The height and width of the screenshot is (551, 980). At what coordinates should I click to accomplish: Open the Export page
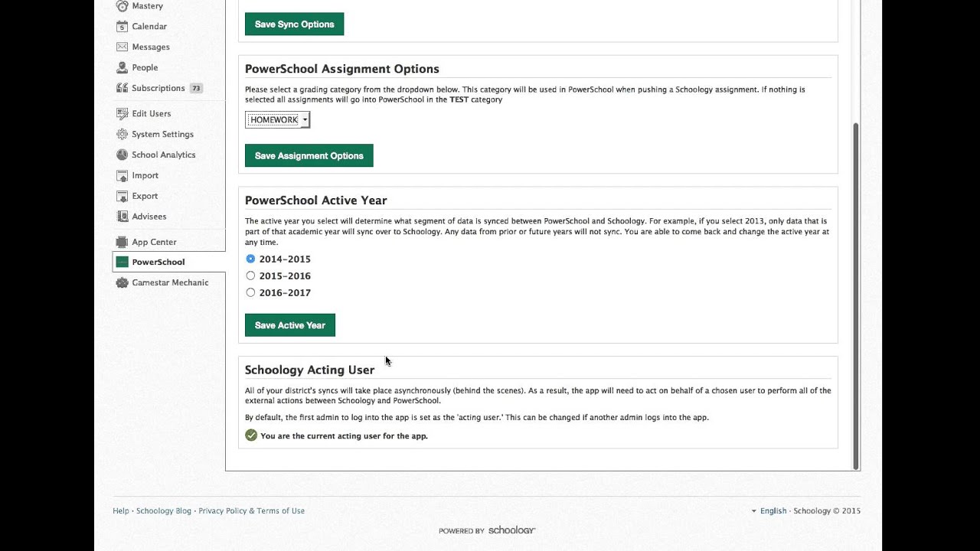(145, 196)
